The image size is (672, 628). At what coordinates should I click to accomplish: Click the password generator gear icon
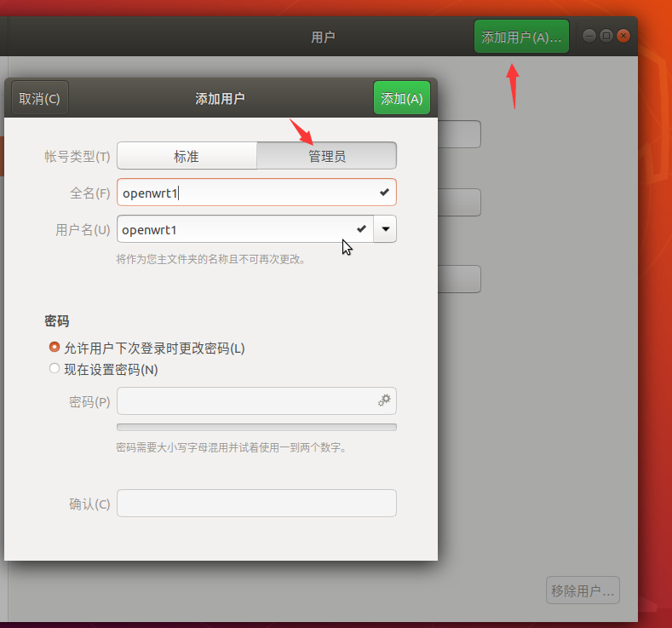click(384, 400)
